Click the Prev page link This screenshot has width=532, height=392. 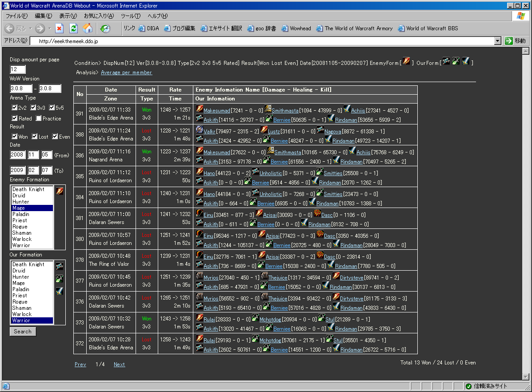tap(80, 364)
